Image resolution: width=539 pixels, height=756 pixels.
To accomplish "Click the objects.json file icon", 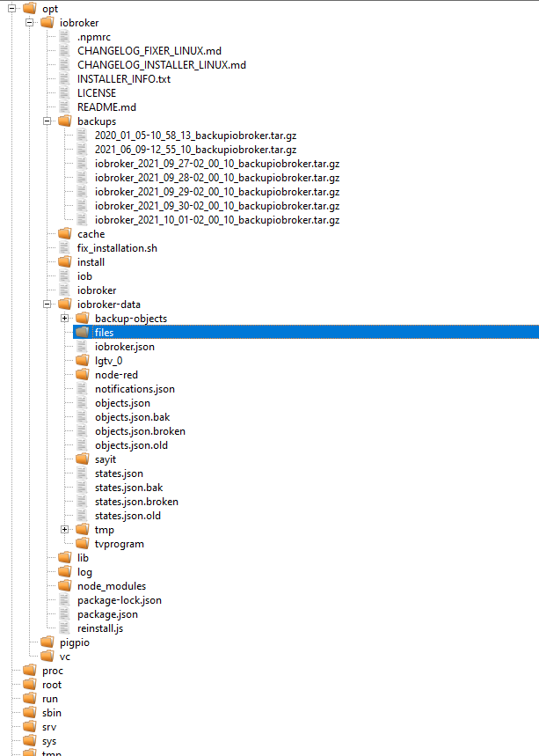I will point(82,402).
